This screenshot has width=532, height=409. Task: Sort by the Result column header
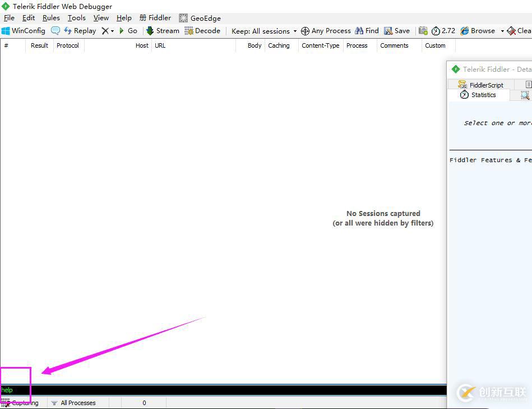coord(39,45)
